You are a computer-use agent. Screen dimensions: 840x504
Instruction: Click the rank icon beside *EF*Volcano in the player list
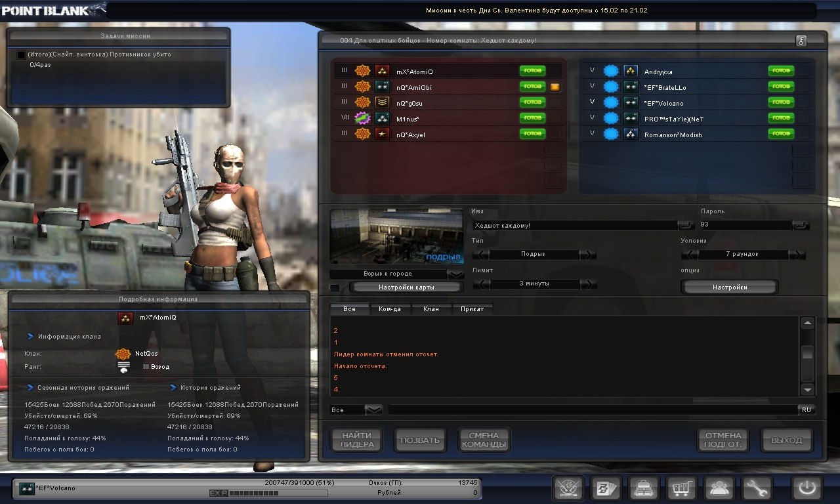[x=631, y=102]
